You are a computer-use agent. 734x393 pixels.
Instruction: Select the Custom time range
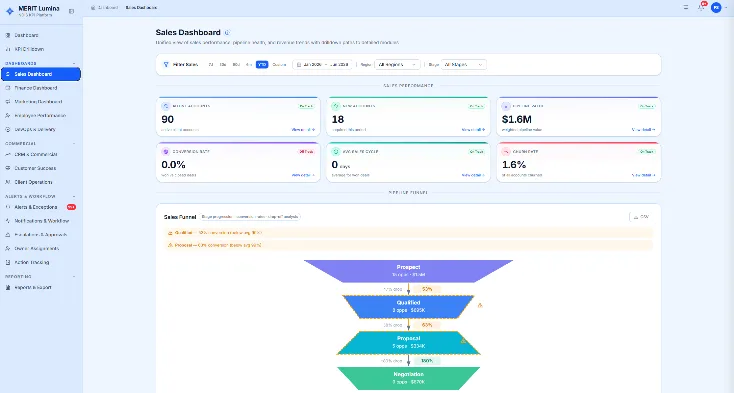pos(279,65)
